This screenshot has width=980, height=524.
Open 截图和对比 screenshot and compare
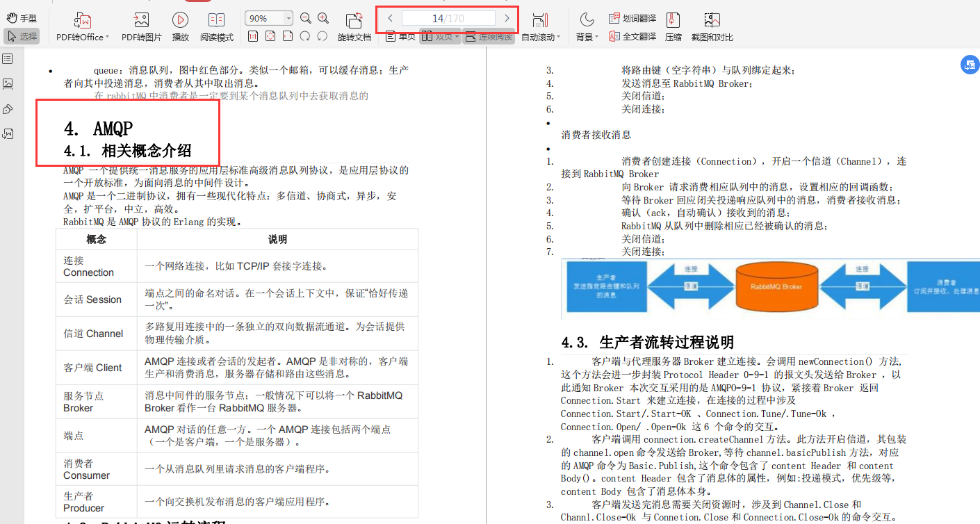click(712, 27)
